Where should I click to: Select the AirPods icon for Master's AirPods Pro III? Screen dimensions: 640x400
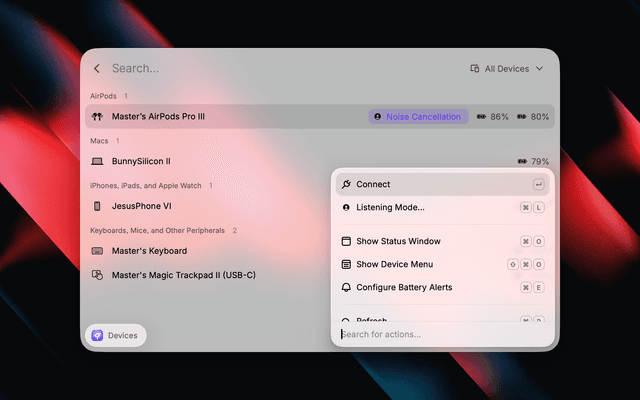pyautogui.click(x=97, y=117)
